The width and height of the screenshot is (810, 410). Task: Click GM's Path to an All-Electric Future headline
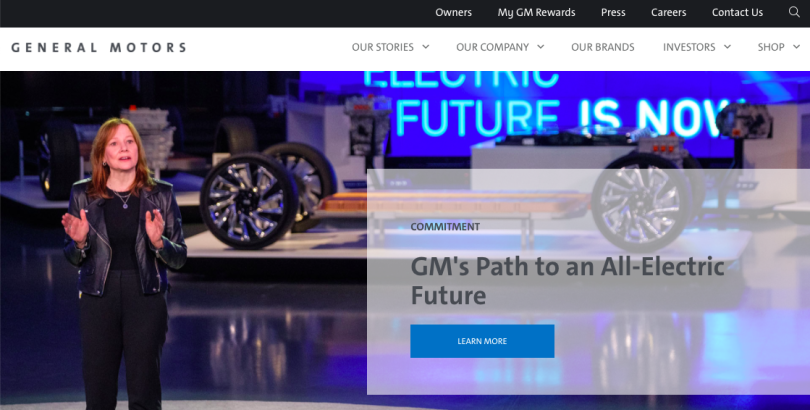click(567, 281)
